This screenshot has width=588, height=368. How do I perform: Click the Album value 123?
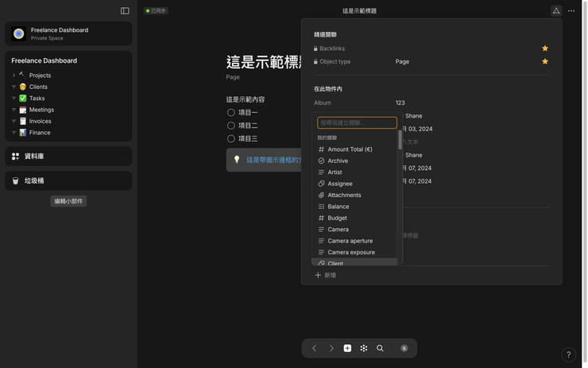click(x=400, y=103)
